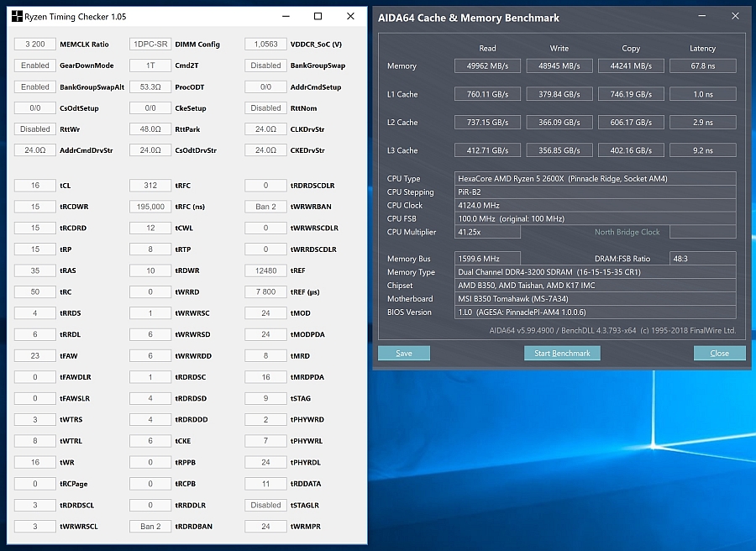This screenshot has height=551, width=756.
Task: Click the Latency column header in AIDA64
Action: click(702, 48)
